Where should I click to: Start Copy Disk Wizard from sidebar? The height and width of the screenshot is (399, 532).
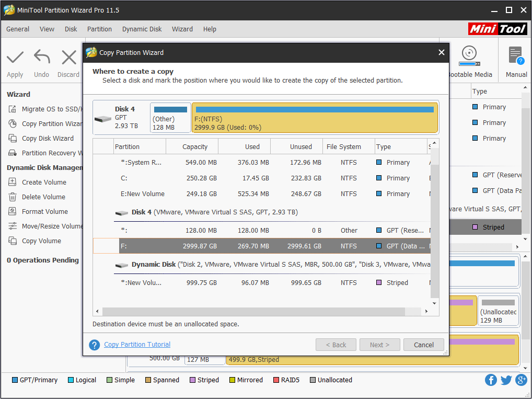click(41, 138)
